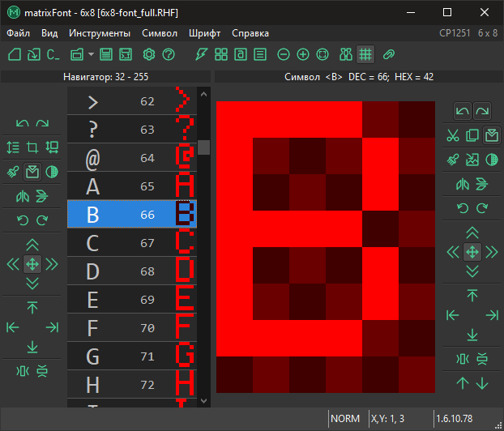
Task: Toggle the move-mode center button in right panel
Action: pyautogui.click(x=472, y=252)
